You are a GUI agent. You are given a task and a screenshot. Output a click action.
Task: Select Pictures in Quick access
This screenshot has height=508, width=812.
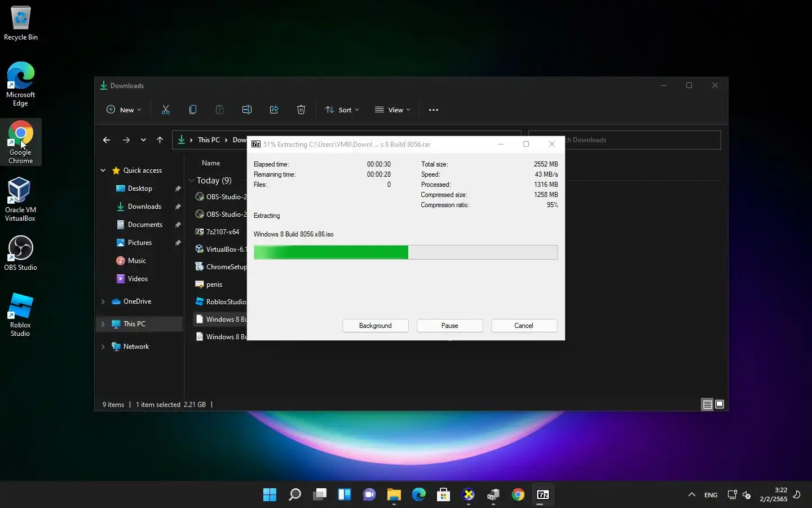(x=140, y=243)
